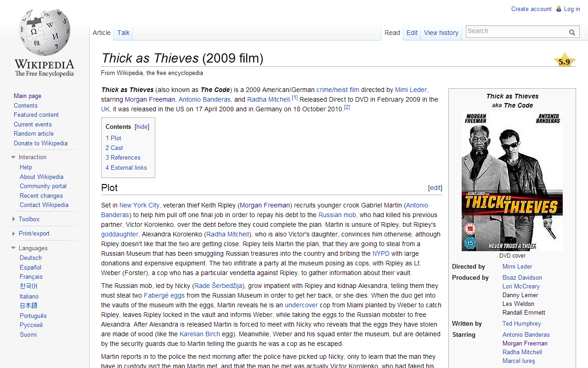Click the user icon beside Log in
The height and width of the screenshot is (368, 588).
(559, 9)
